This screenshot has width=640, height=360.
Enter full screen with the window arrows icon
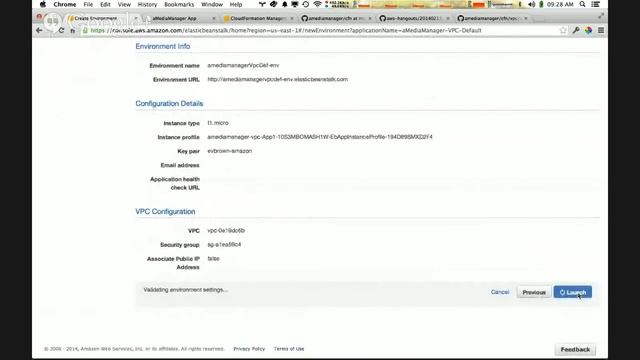[x=601, y=16]
